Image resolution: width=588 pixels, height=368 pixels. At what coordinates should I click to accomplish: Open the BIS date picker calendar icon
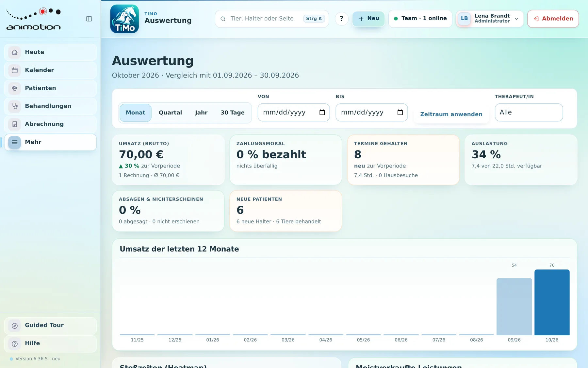point(400,113)
